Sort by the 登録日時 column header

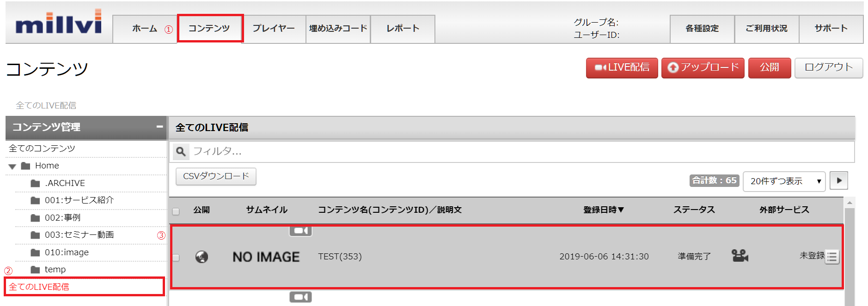click(604, 210)
